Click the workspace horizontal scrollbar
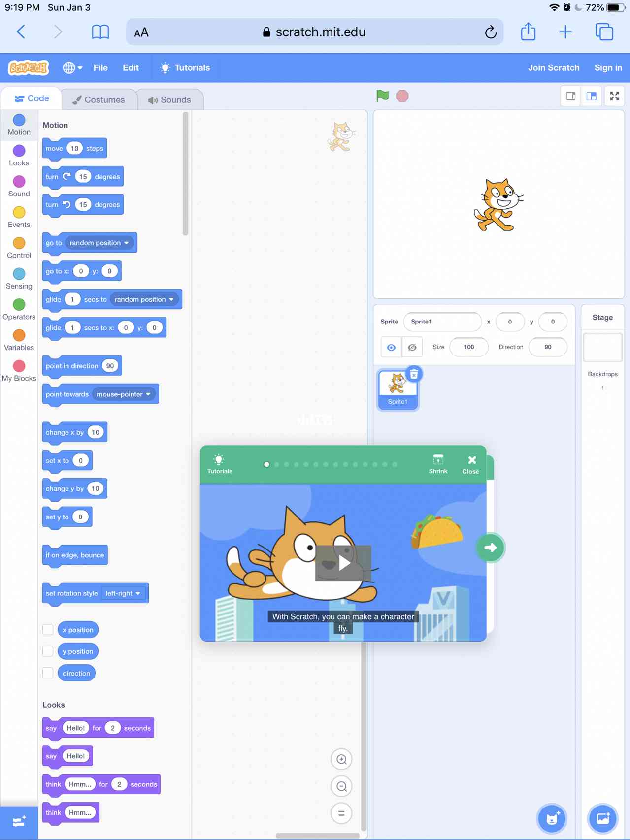 (x=317, y=835)
